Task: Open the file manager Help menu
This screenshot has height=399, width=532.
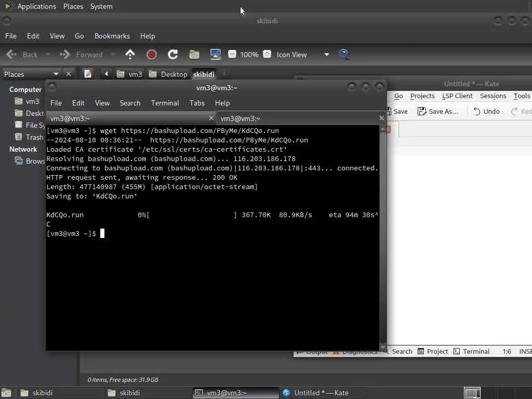Action: pos(147,36)
